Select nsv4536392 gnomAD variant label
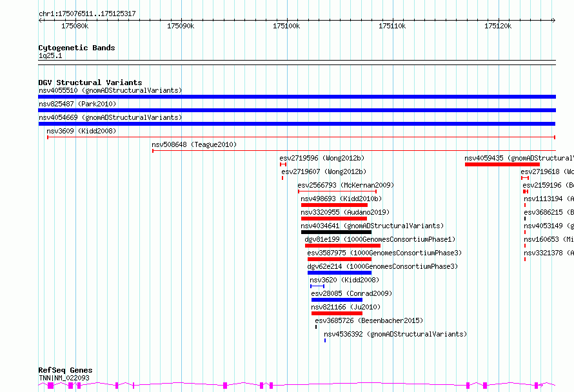This screenshot has height=392, width=574. click(395, 334)
